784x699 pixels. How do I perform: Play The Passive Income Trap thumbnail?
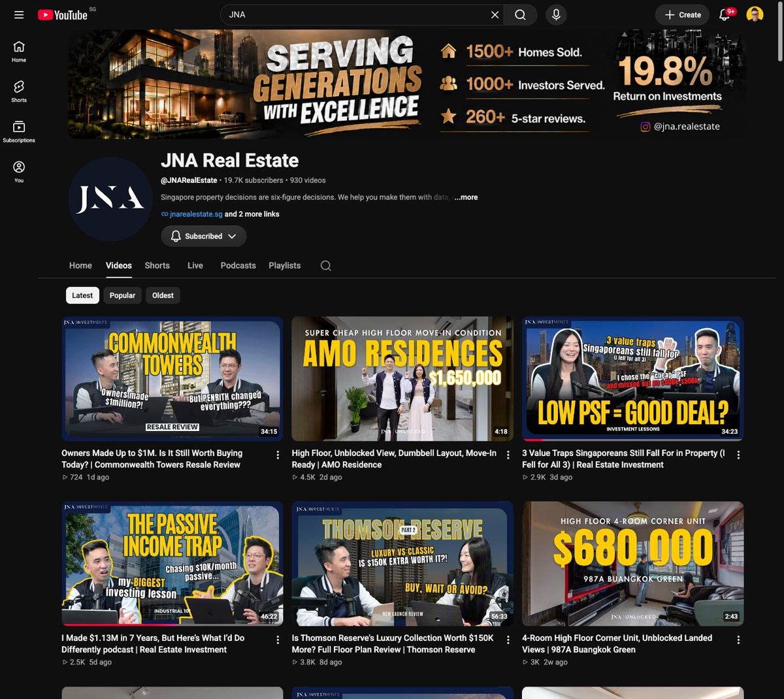point(172,563)
